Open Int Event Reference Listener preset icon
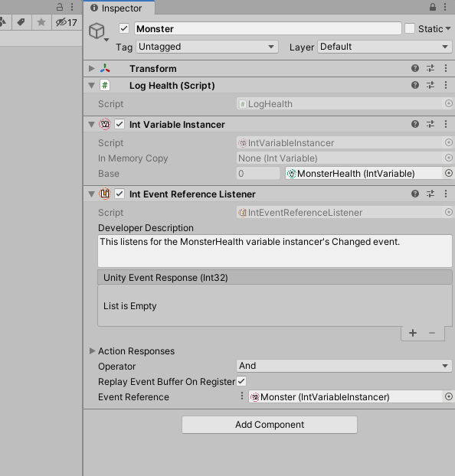455x476 pixels. pos(430,194)
